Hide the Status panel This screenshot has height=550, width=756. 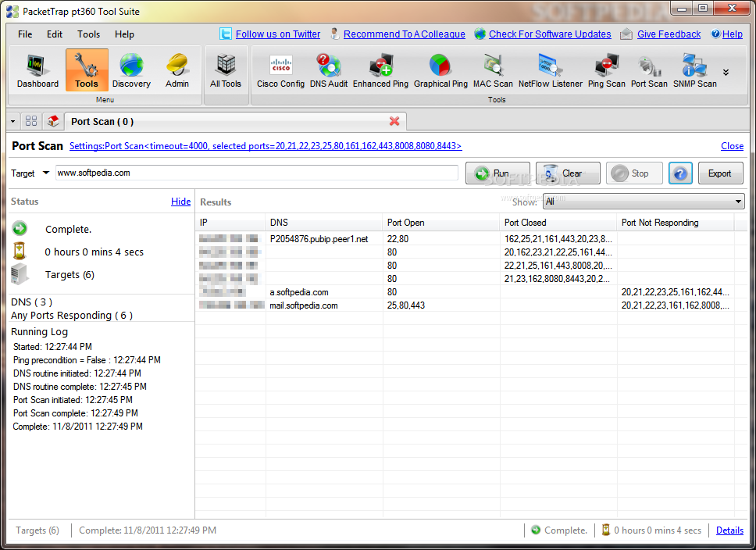coord(181,202)
